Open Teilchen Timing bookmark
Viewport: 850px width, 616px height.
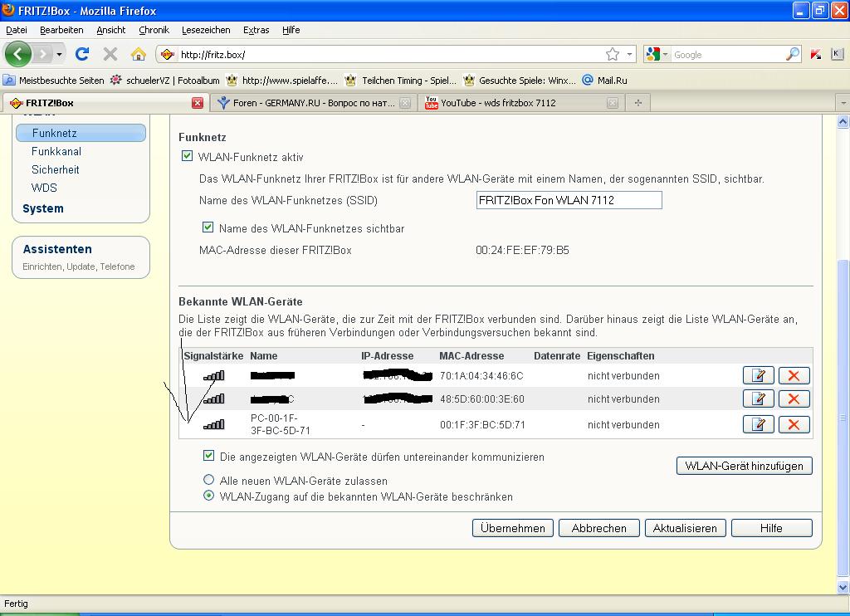[x=401, y=81]
